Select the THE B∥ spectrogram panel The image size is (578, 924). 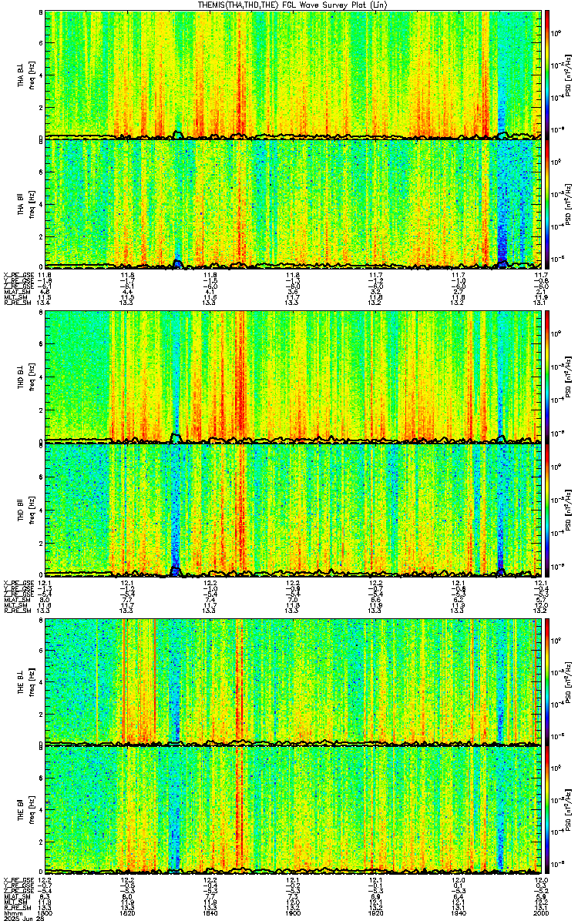294,810
